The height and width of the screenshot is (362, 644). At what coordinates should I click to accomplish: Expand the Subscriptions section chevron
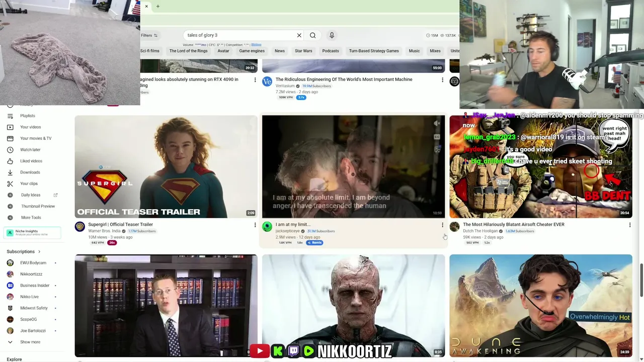pos(39,251)
